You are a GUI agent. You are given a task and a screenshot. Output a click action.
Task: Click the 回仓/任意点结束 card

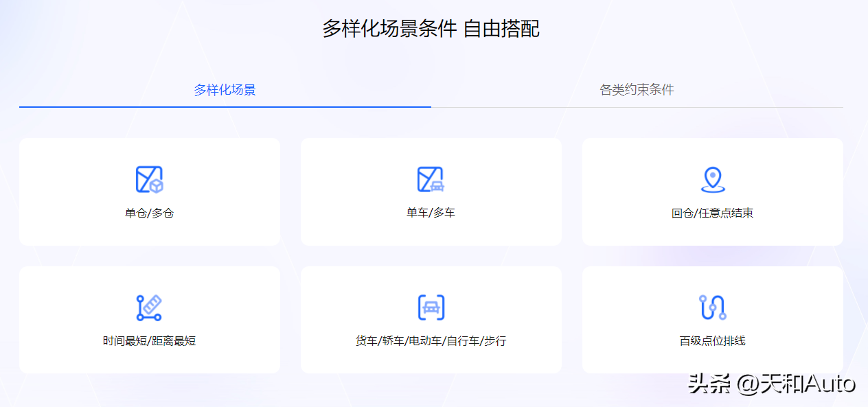[713, 191]
